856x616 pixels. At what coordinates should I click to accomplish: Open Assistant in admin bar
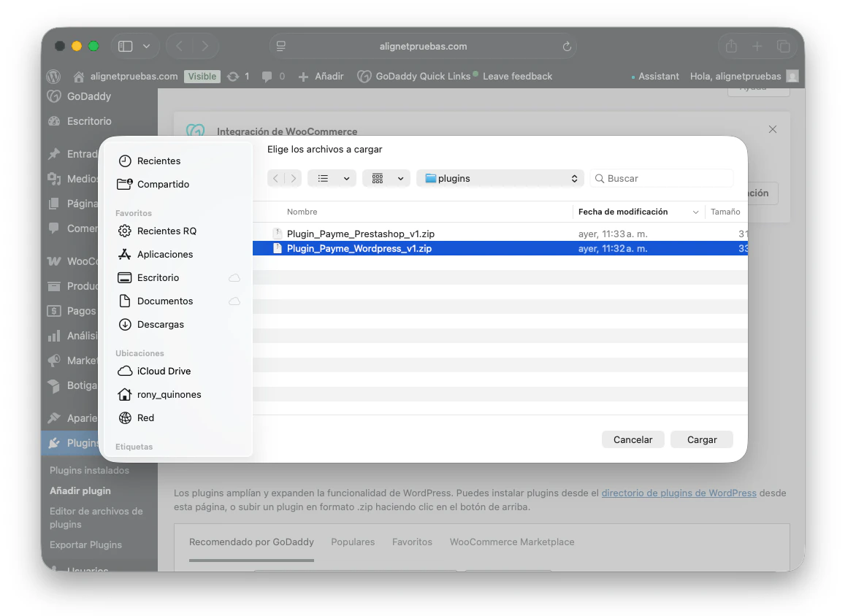coord(654,77)
